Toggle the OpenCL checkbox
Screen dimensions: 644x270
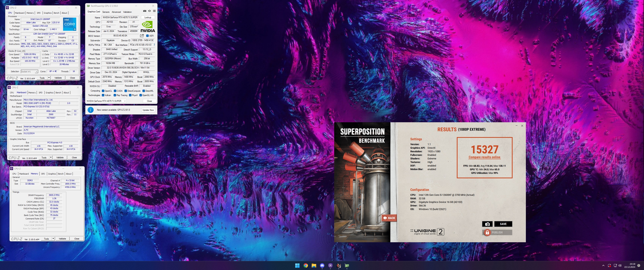(x=103, y=91)
